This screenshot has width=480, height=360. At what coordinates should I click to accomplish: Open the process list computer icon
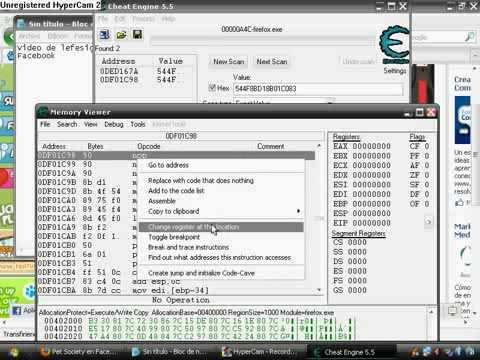pyautogui.click(x=105, y=35)
